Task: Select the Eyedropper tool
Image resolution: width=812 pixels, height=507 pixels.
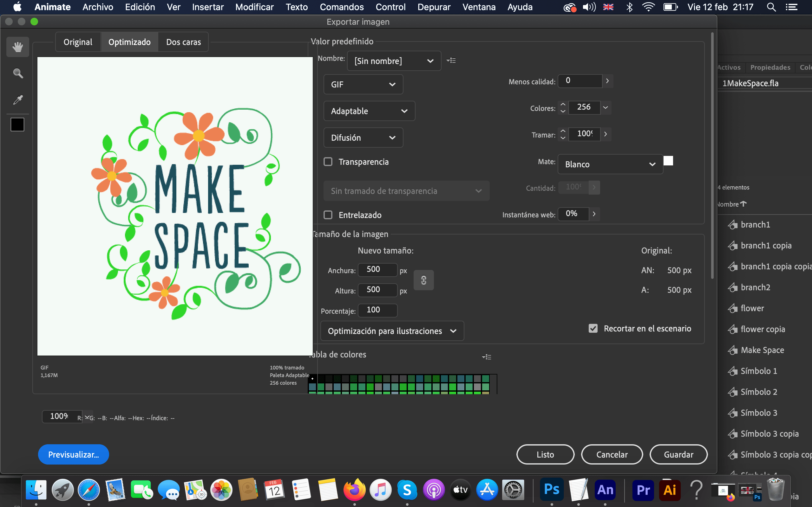Action: [17, 99]
